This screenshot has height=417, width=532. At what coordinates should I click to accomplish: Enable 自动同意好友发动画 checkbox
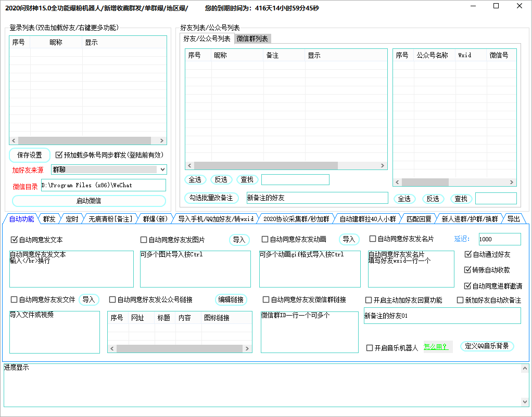tap(265, 239)
